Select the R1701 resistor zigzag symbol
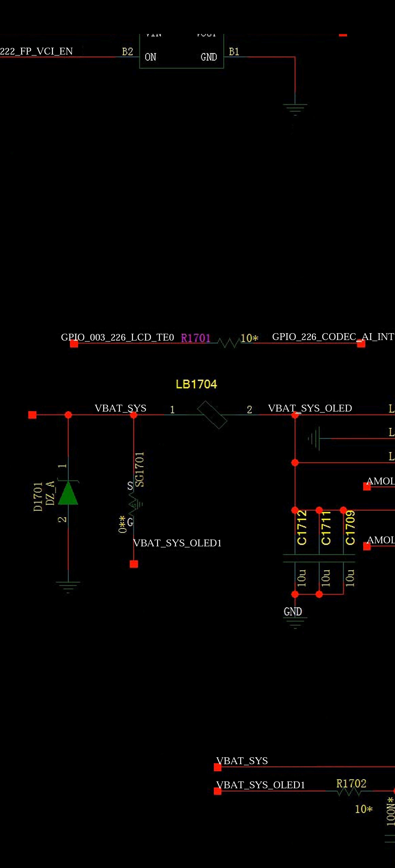 [229, 343]
